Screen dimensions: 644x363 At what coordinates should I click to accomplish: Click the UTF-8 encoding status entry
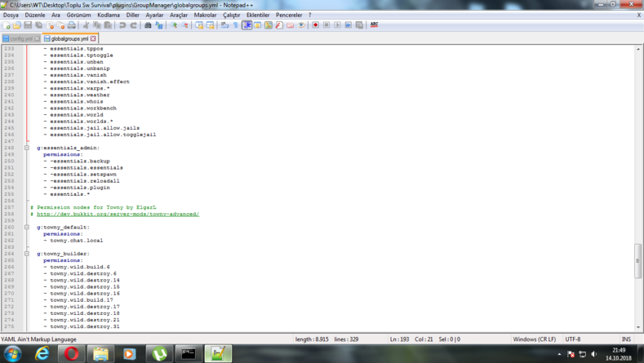pyautogui.click(x=572, y=339)
